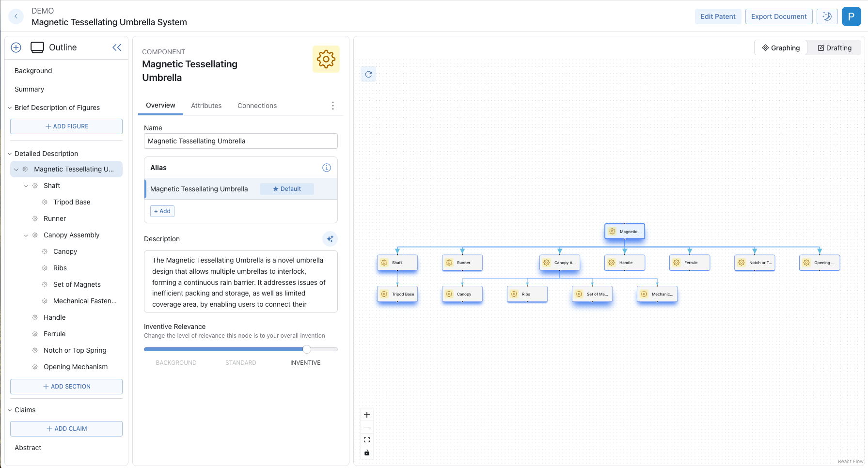868x468 pixels.
Task: Select the Mechanic... node in graph
Action: tap(657, 294)
